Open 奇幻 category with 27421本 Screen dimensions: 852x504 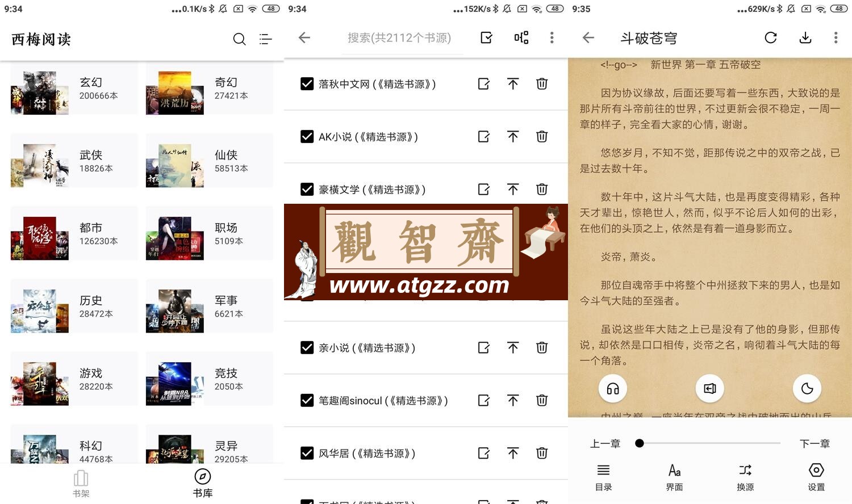209,89
